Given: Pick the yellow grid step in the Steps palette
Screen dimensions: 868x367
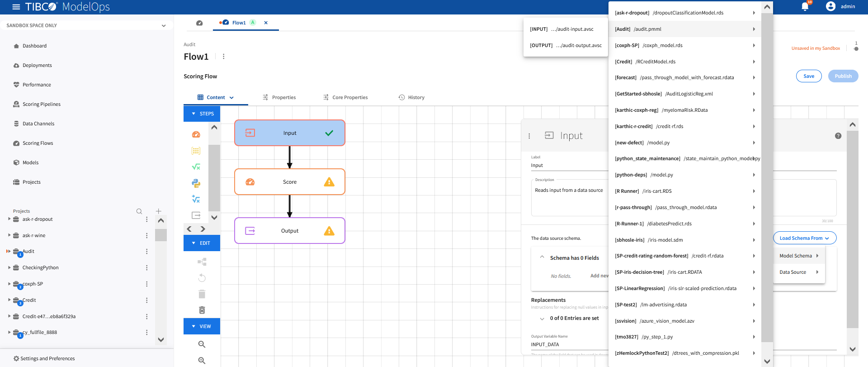Looking at the screenshot, I should [196, 151].
